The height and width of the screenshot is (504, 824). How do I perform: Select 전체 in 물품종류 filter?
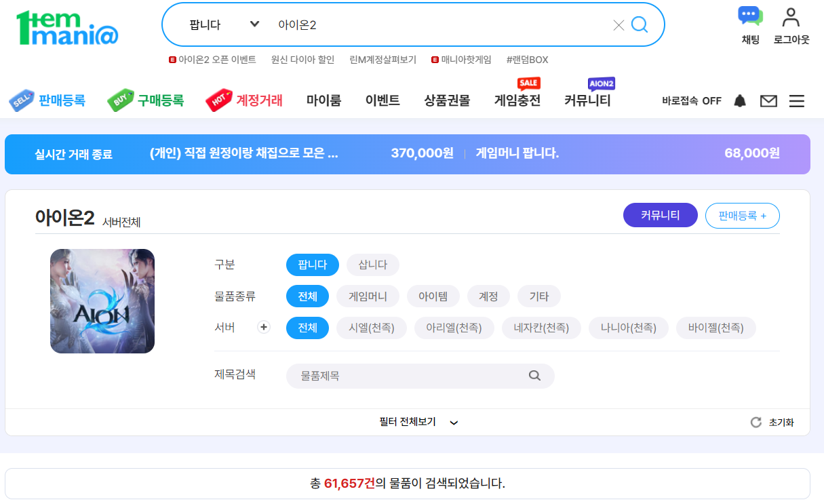[307, 296]
